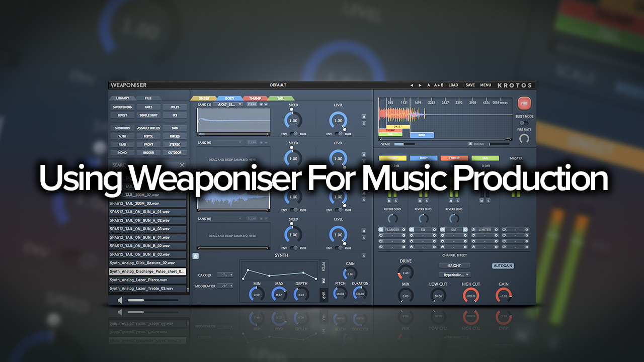Toggle fourth bank Level ENV/KNOB switch
644x362 pixels.
click(338, 248)
